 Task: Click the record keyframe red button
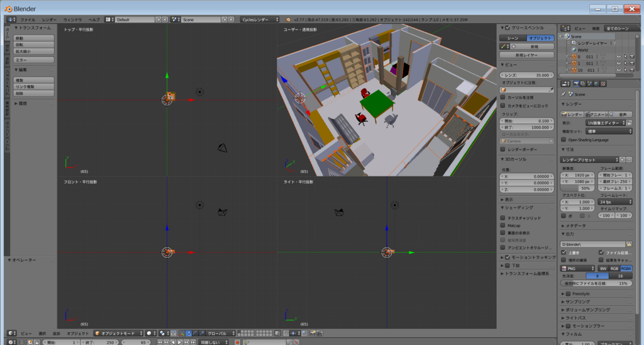tap(237, 342)
